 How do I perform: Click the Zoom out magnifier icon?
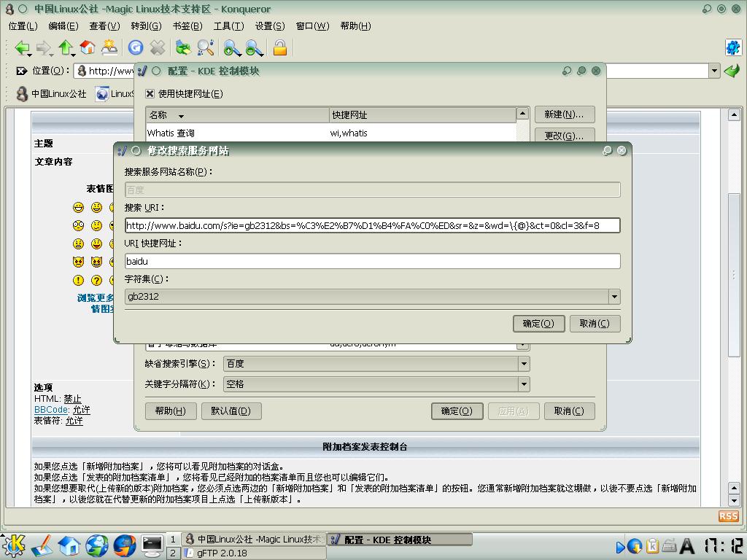[255, 47]
